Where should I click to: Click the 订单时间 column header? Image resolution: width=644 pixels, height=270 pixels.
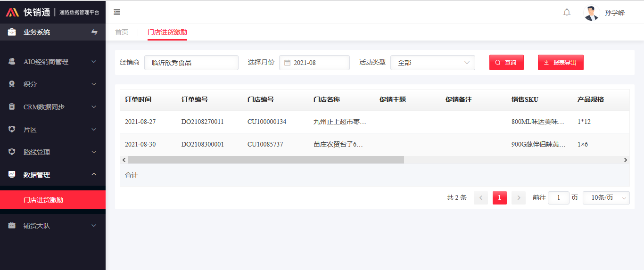pos(138,99)
